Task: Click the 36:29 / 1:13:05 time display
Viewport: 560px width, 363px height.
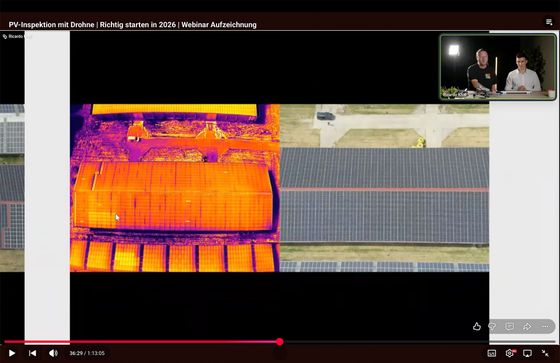Action: coord(87,353)
